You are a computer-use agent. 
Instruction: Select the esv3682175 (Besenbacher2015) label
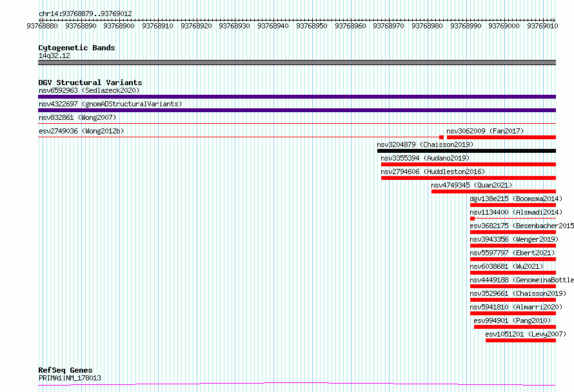tap(522, 226)
